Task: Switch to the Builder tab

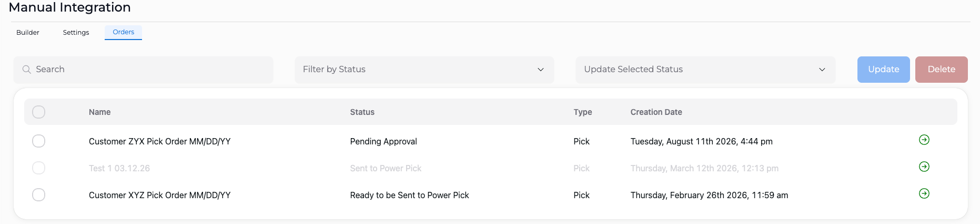Action: (x=28, y=32)
